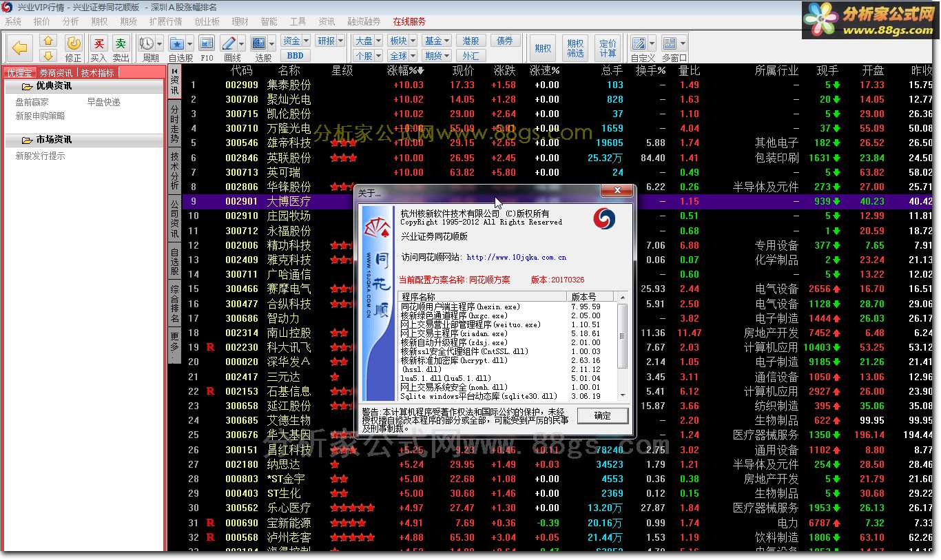Open the 工具 menu
This screenshot has width=941, height=560.
(298, 21)
